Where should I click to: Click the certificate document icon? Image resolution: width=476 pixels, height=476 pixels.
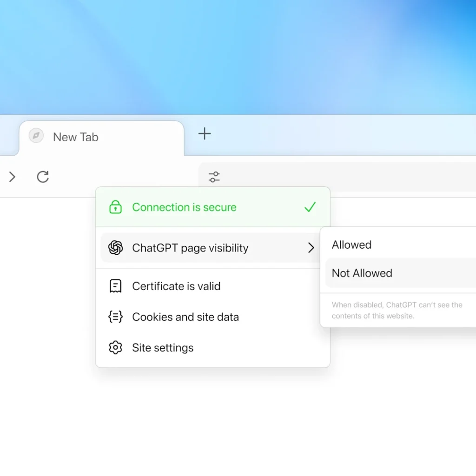pos(115,286)
